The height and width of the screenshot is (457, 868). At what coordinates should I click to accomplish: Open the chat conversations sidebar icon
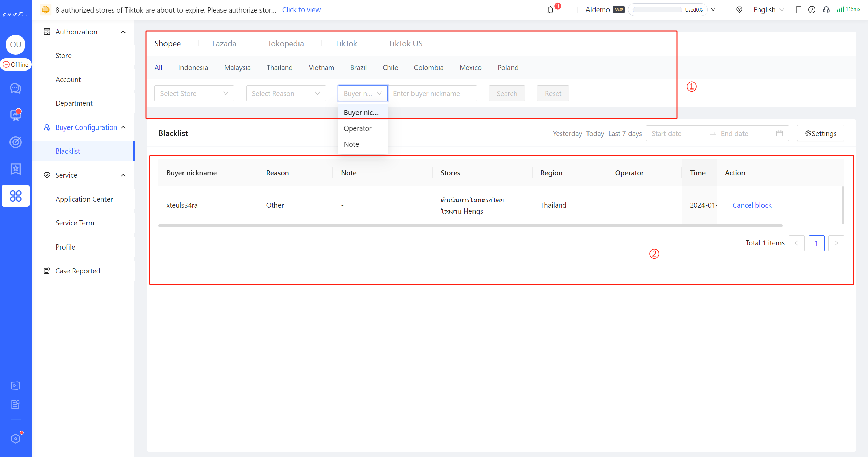pos(16,88)
